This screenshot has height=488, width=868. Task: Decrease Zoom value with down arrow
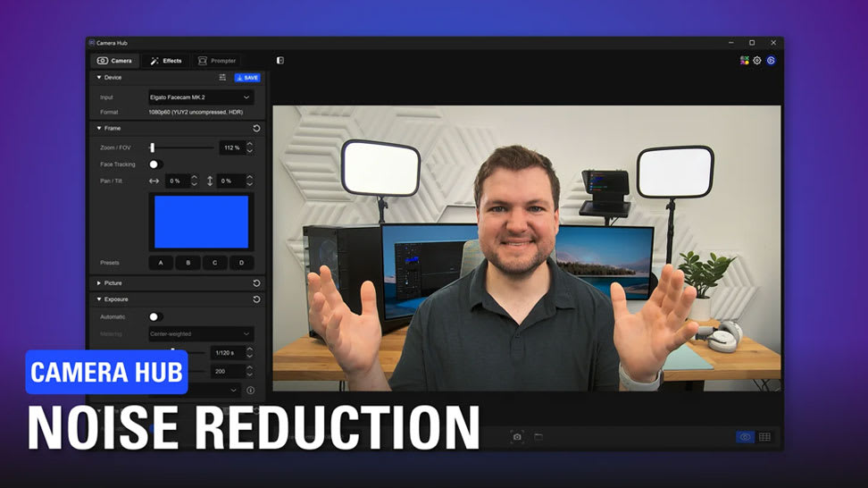tap(250, 151)
